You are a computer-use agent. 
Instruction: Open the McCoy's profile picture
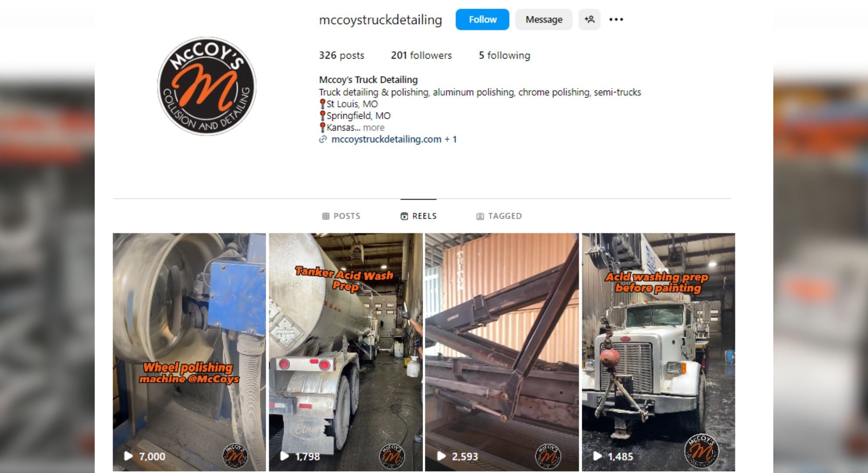click(x=207, y=86)
